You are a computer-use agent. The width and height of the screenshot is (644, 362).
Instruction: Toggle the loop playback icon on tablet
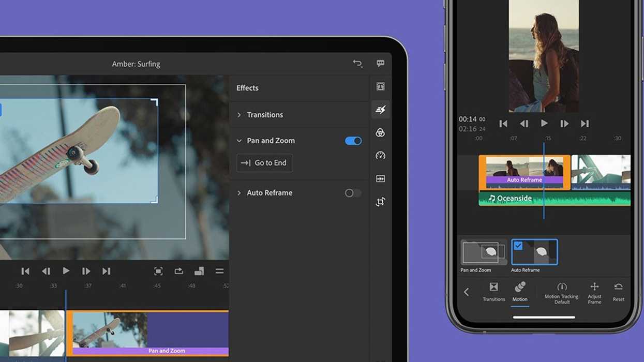(178, 271)
